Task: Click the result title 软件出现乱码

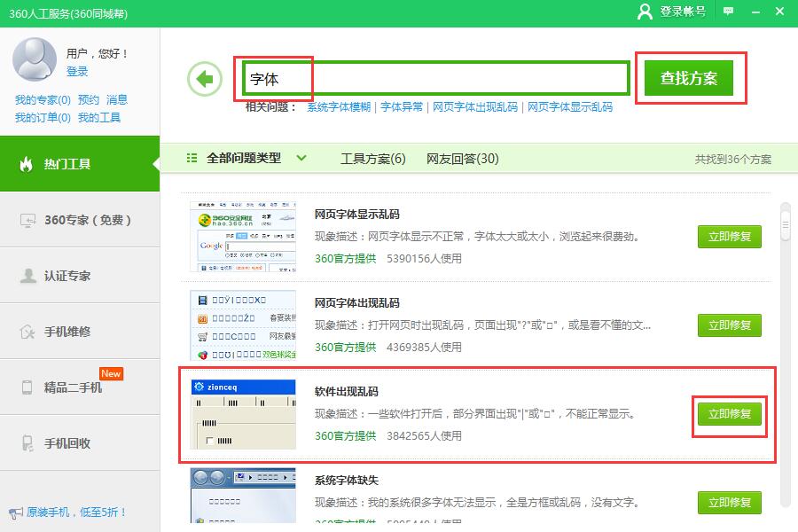Action: pyautogui.click(x=347, y=392)
